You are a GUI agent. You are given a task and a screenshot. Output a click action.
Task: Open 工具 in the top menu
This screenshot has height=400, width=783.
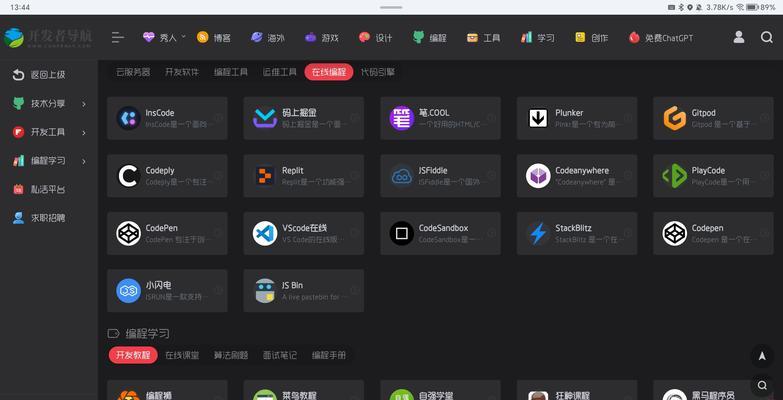click(483, 37)
